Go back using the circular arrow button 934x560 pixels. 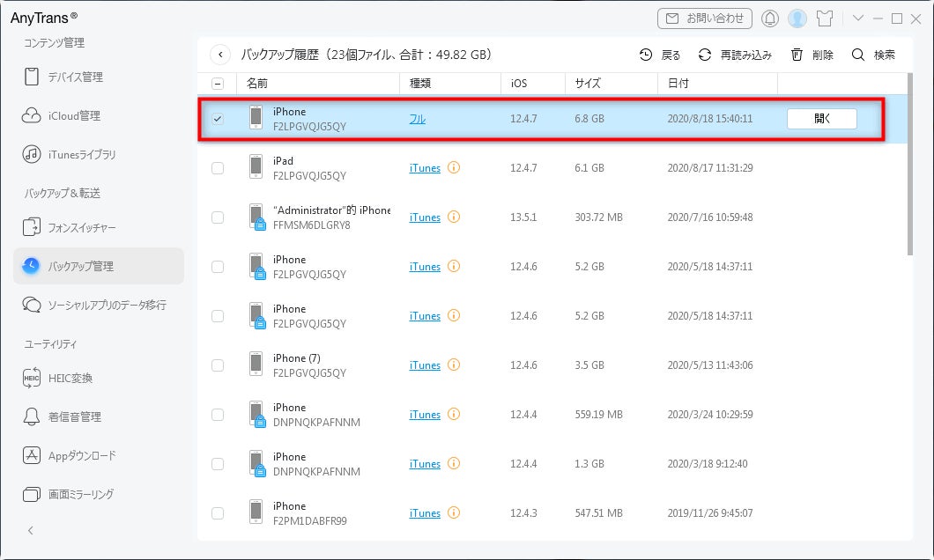click(x=220, y=55)
